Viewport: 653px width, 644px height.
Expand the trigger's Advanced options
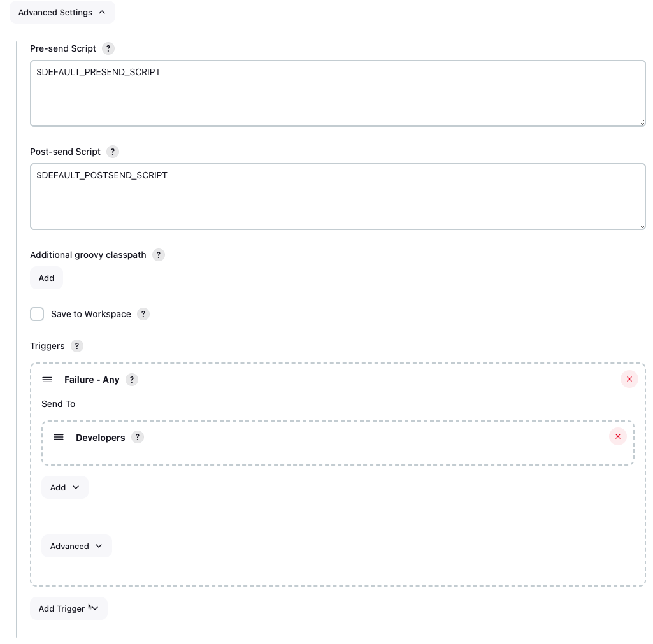click(76, 546)
